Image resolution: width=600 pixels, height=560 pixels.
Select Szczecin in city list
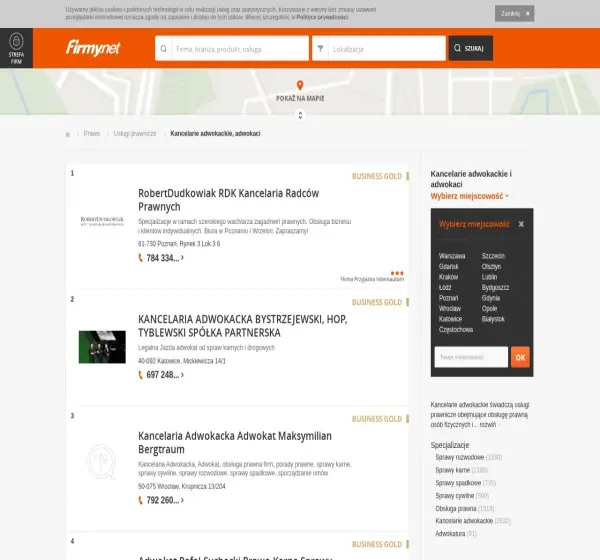tap(493, 256)
